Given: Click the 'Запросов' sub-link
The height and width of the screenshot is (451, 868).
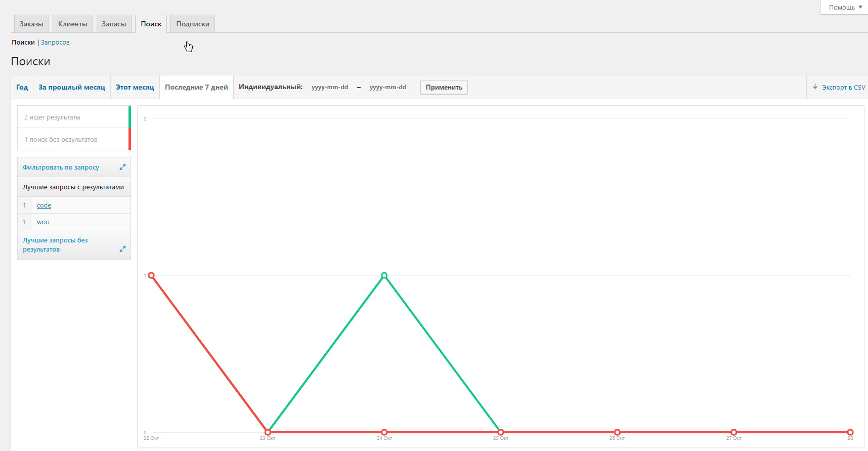Looking at the screenshot, I should click(x=55, y=43).
